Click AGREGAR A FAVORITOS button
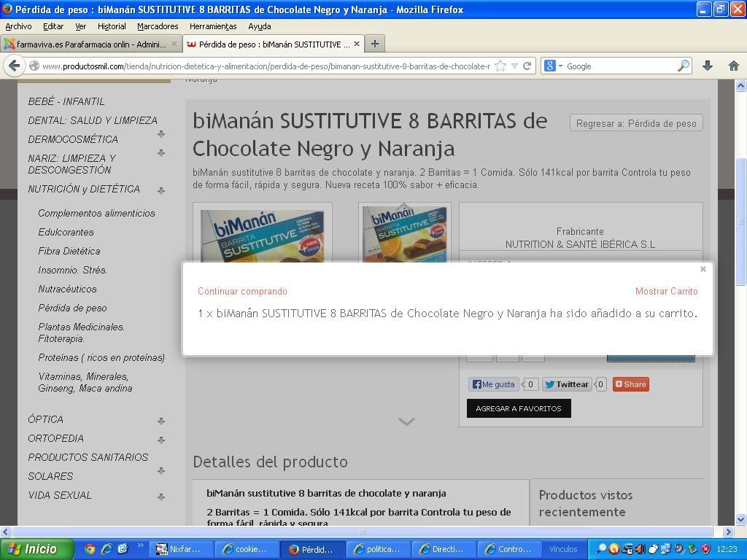Screen dimensions: 747x560 pyautogui.click(x=519, y=408)
